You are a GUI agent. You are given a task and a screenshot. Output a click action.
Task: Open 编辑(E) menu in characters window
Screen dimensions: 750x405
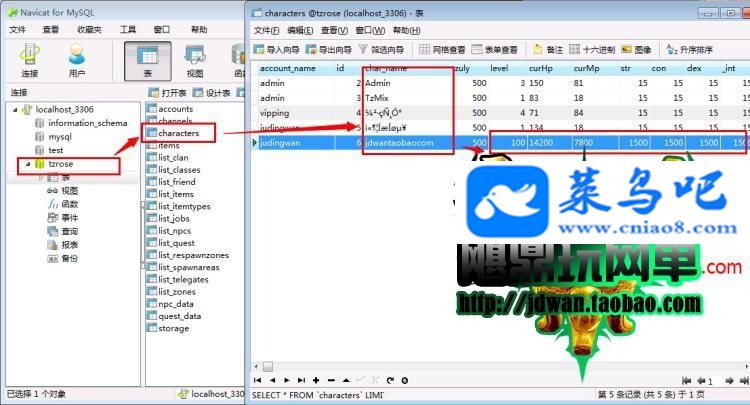300,31
